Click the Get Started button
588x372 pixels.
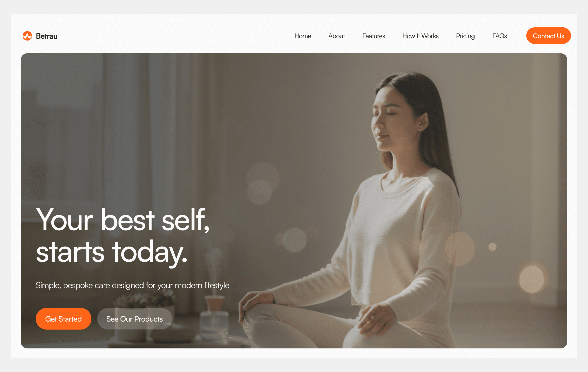point(64,319)
